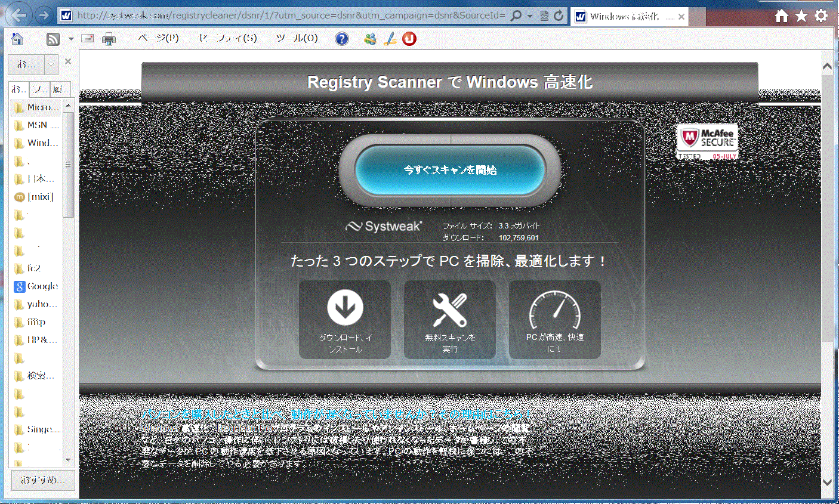Viewport: 839px width, 504px height.
Task: Click the blue headline link below the banner
Action: (x=337, y=413)
